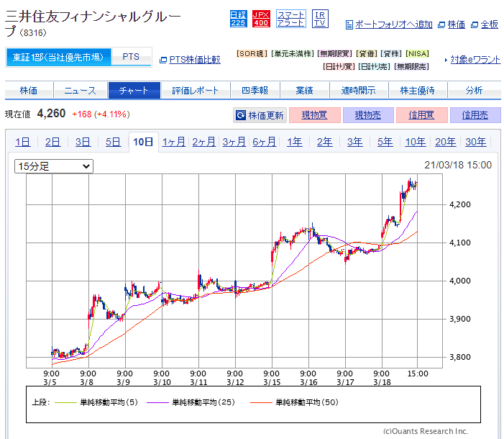Open the 全板 link

489,24
